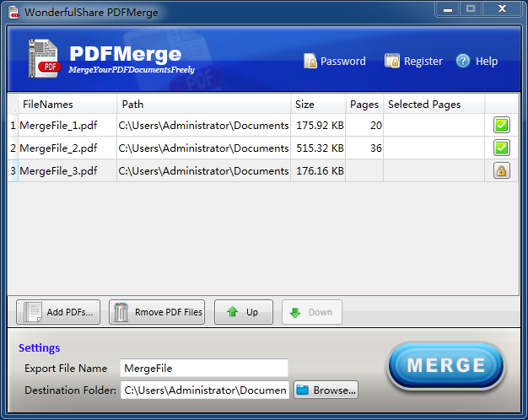Click the FileNames column header
The width and height of the screenshot is (528, 420).
pos(48,105)
